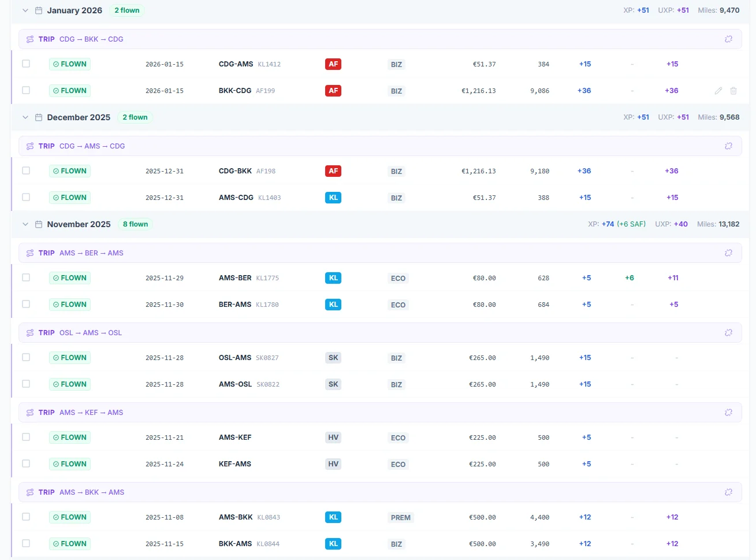
Task: Click the edit pencil icon for BKK-CDG AF199
Action: tap(718, 91)
